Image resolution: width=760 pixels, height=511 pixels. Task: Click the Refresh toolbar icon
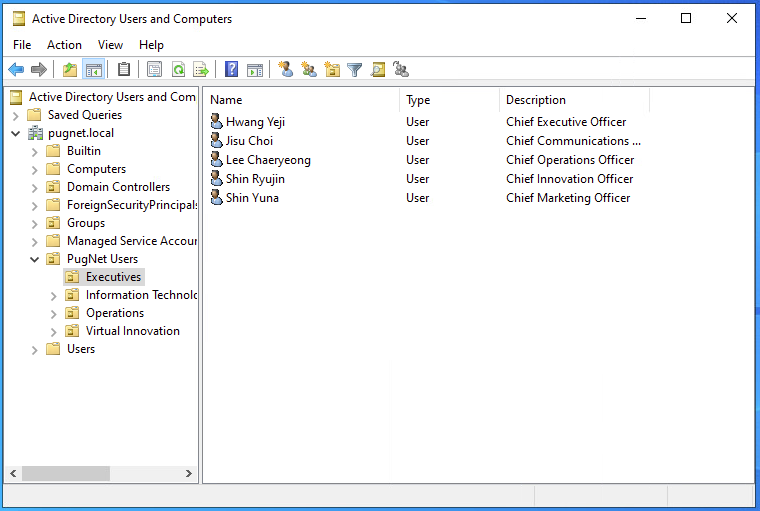[x=178, y=70]
